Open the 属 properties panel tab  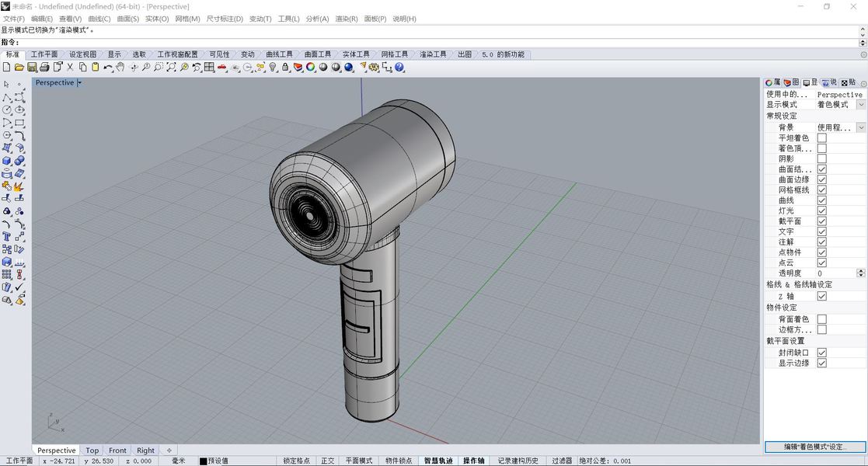(772, 82)
